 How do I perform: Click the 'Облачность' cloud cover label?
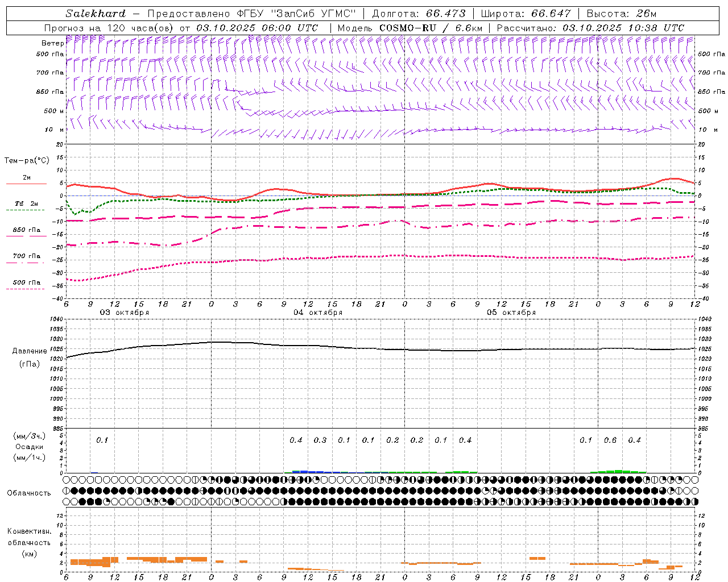[29, 493]
